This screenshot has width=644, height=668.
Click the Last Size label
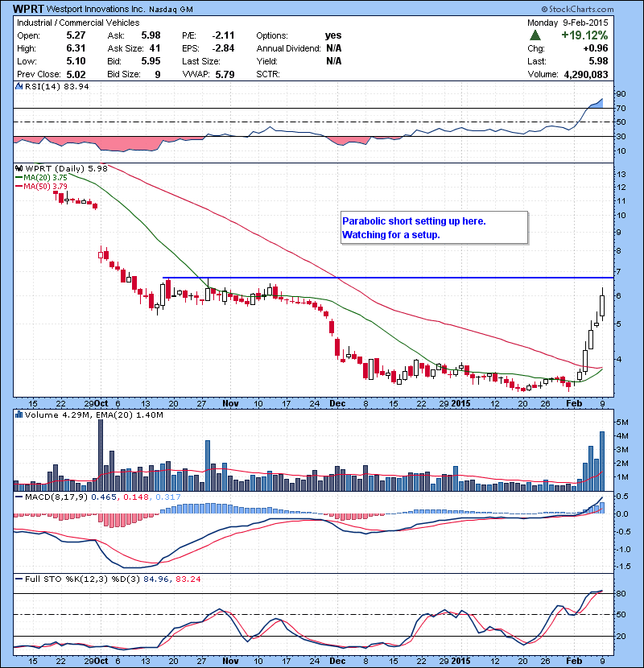(x=201, y=61)
